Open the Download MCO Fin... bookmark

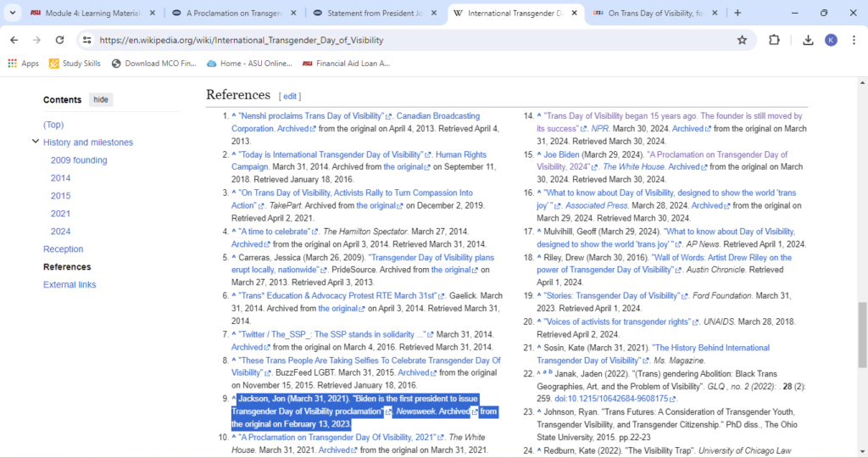tap(154, 64)
